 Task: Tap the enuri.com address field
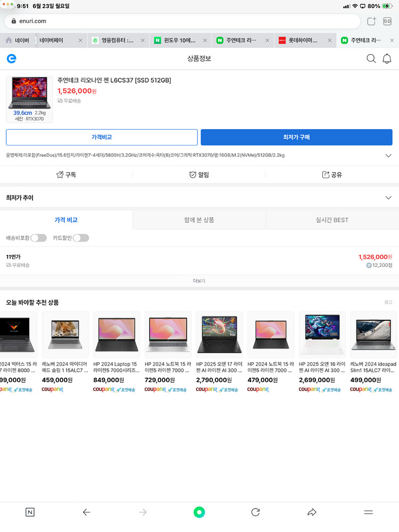(182, 21)
